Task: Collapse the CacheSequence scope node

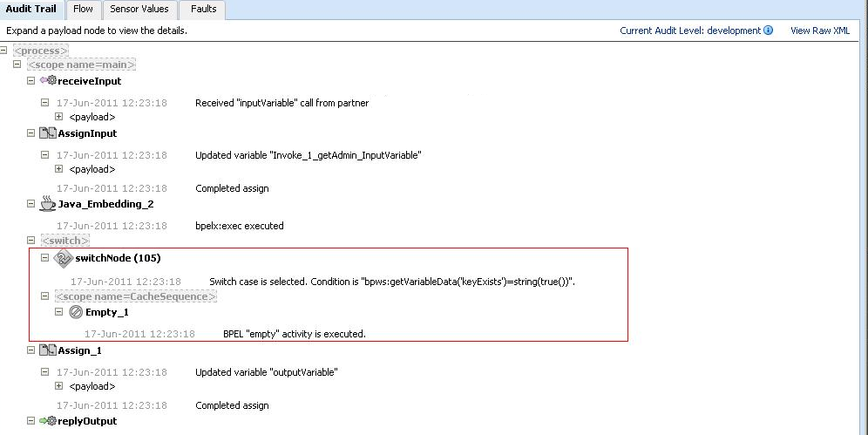Action: 45,296
